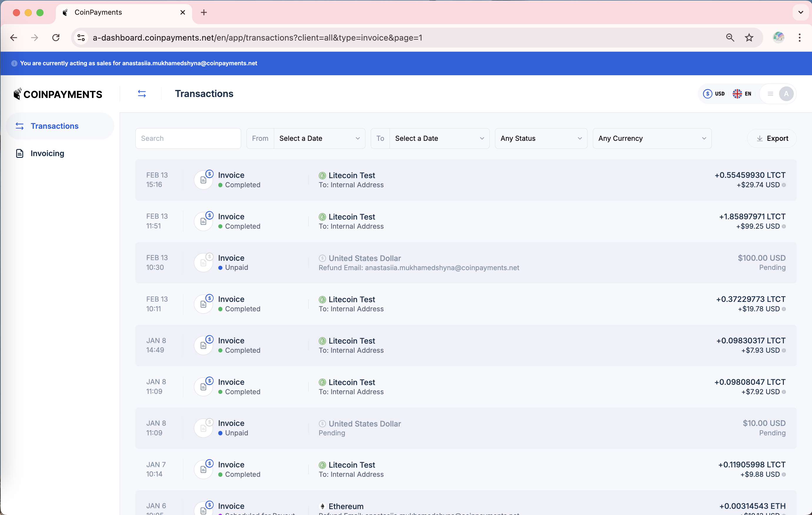Click invoice icon for JAN 8 14:49 row
Viewport: 812px width, 515px height.
(x=203, y=345)
